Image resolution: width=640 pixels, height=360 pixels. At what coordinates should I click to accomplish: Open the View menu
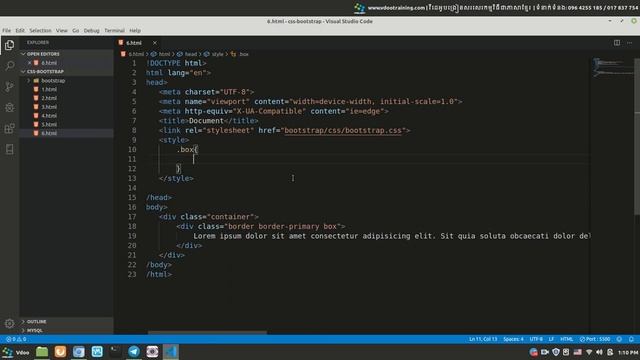(62, 31)
